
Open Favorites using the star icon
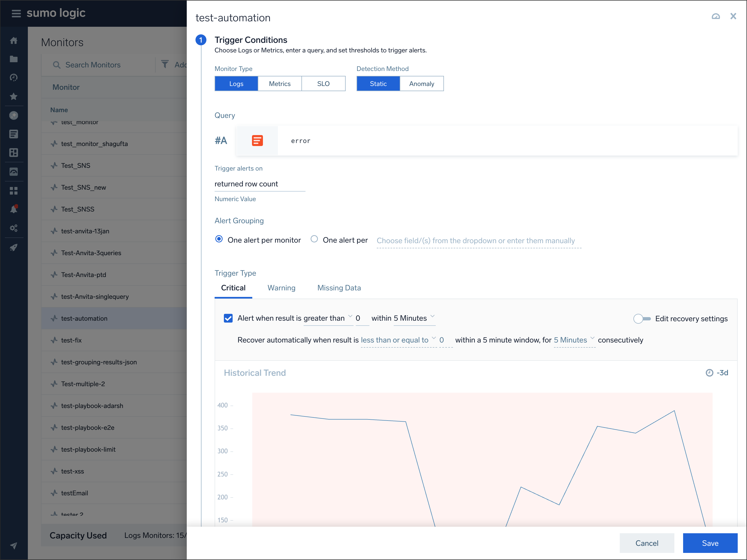click(x=14, y=96)
